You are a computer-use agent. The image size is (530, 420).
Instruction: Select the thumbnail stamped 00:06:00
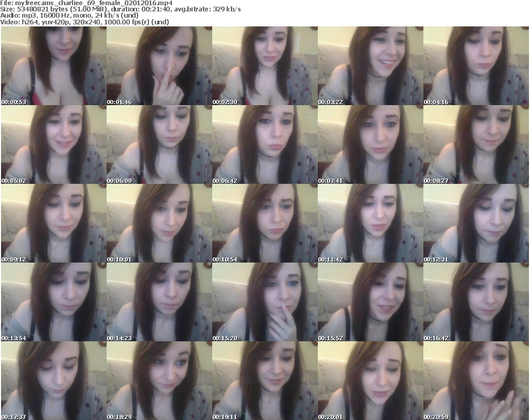coord(159,144)
